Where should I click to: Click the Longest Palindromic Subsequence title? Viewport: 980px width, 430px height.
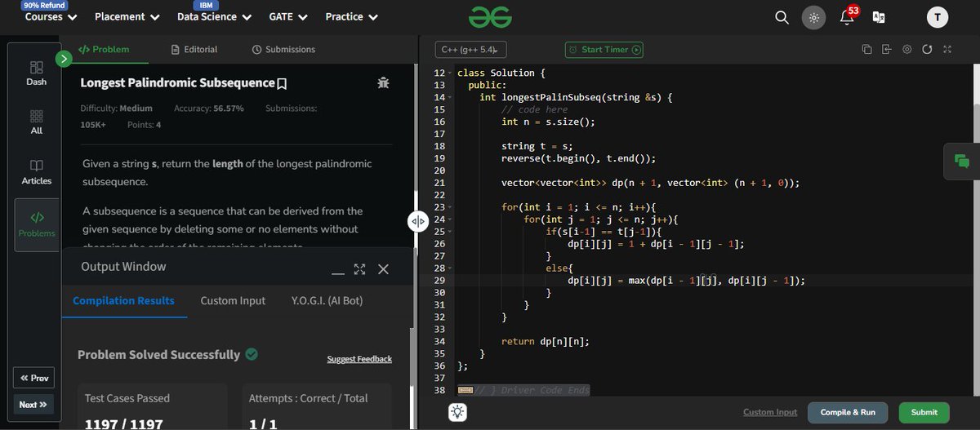(x=177, y=82)
